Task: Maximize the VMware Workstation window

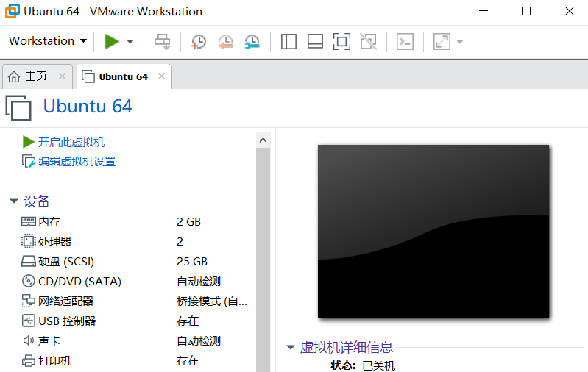Action: (526, 11)
